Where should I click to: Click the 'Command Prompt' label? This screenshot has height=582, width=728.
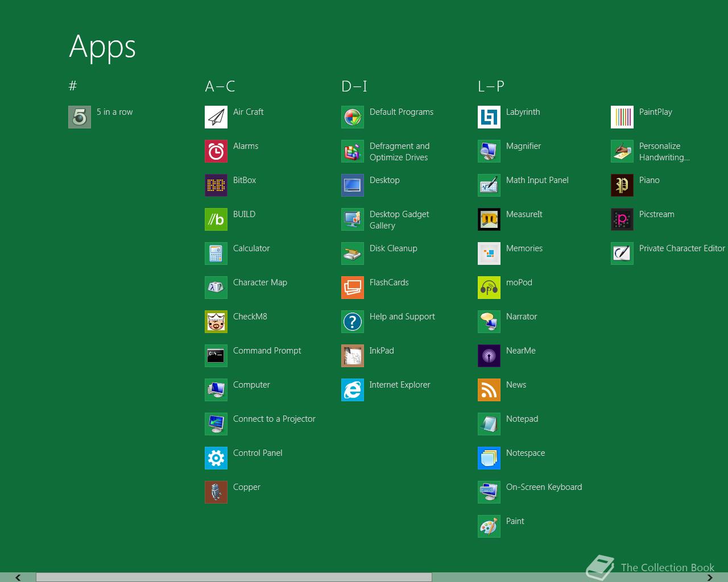coord(267,351)
